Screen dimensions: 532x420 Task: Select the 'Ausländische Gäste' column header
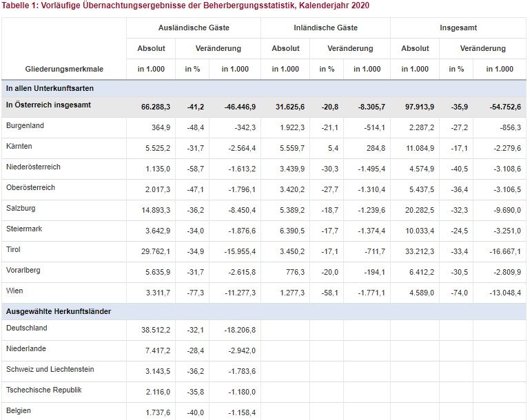pos(193,28)
